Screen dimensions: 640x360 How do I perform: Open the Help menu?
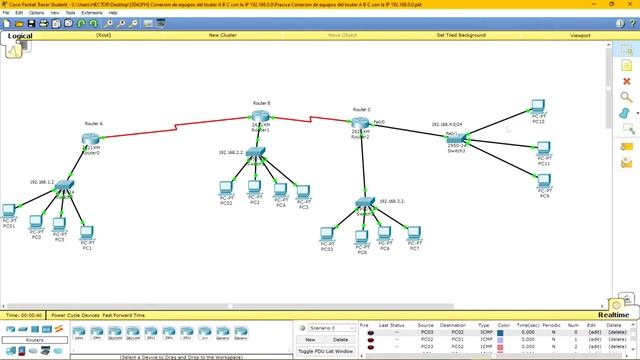[113, 13]
